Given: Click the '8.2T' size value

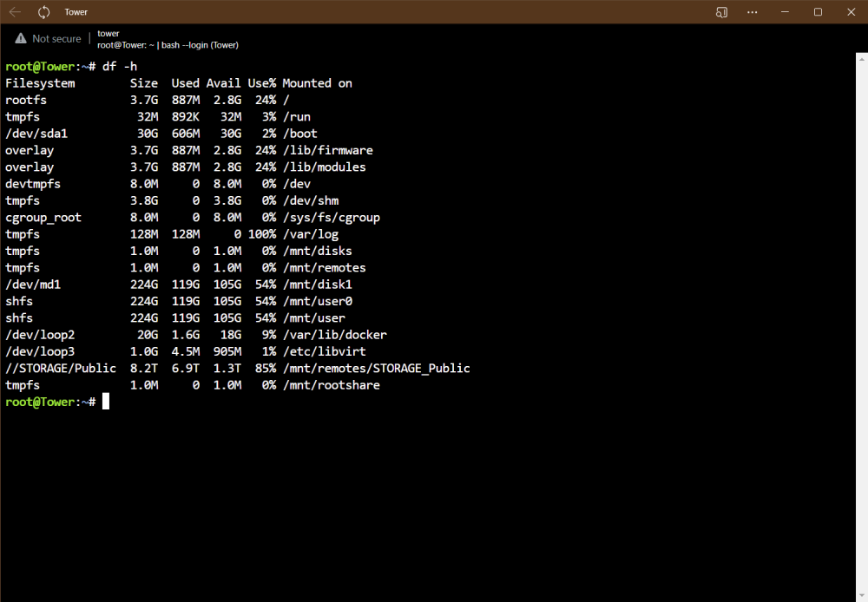Looking at the screenshot, I should click(x=144, y=369).
